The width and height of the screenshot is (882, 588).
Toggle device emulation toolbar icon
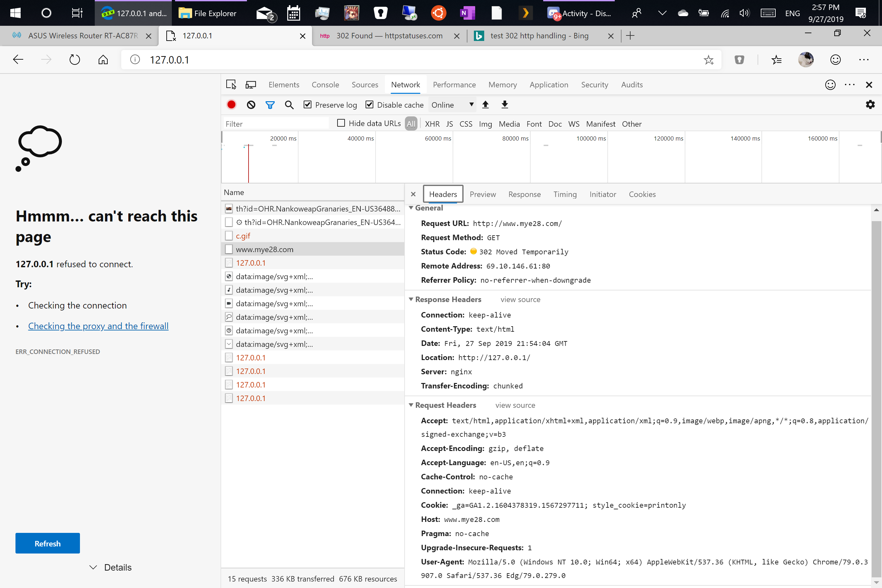tap(250, 85)
